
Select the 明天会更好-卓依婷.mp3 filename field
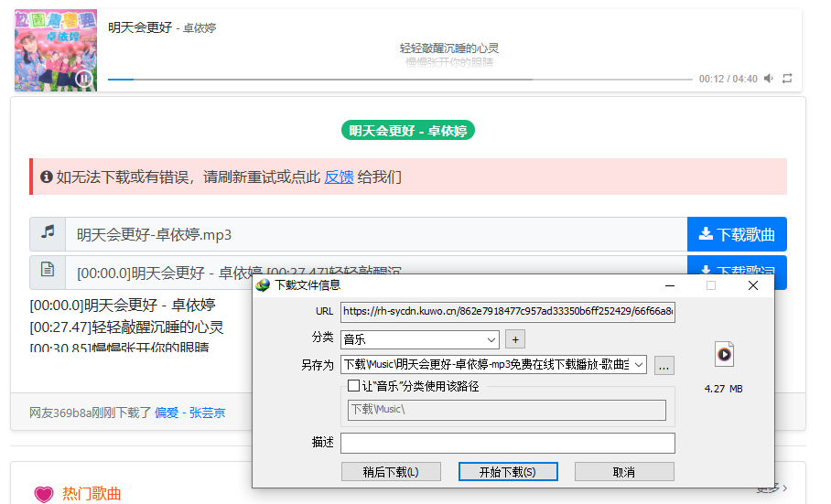click(376, 234)
